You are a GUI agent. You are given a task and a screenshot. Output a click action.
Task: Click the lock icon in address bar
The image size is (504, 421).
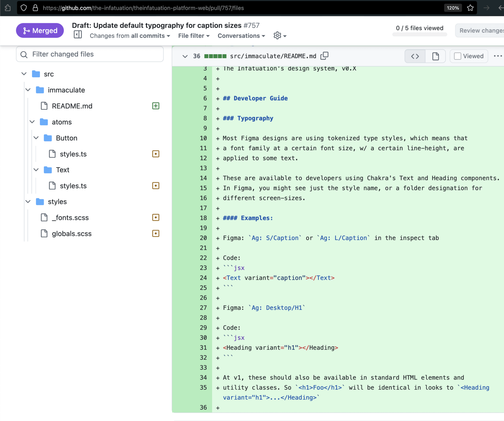(x=35, y=8)
